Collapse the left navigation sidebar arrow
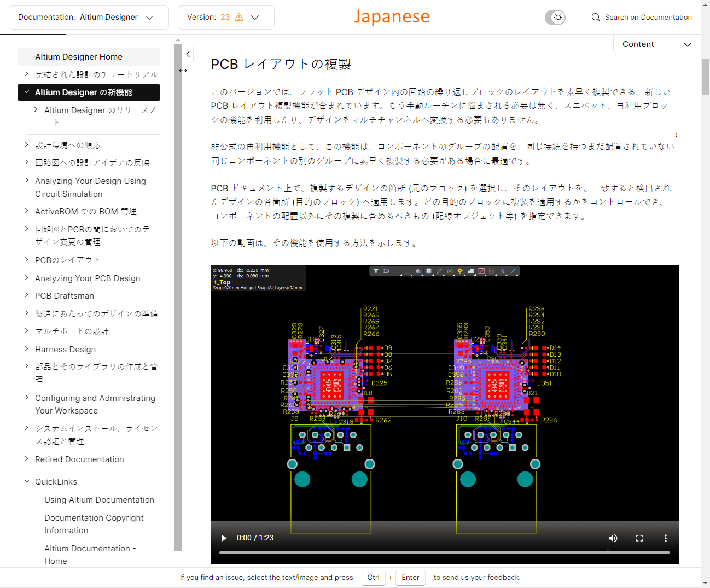Screen dimensions: 710x588 tap(188, 54)
